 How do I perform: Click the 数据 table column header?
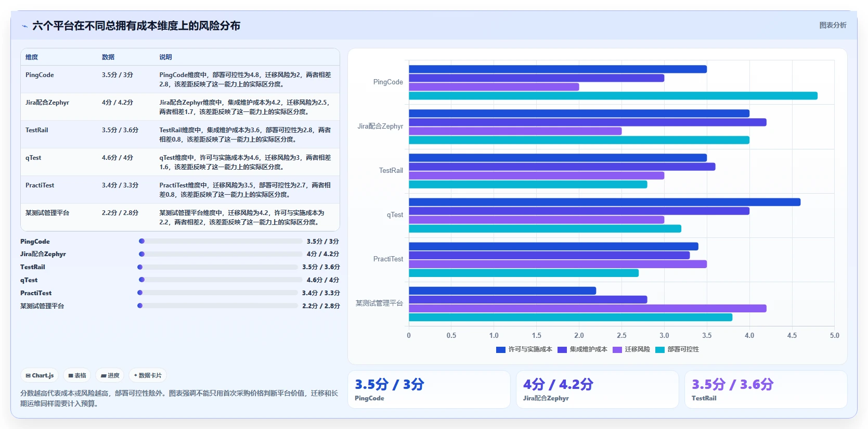point(108,57)
